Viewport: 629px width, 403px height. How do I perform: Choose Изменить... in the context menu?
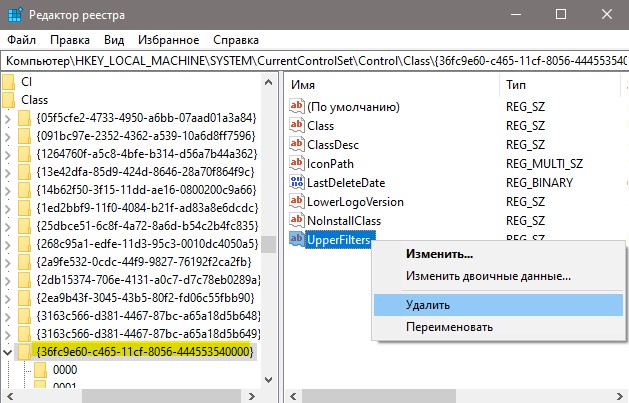coord(439,254)
